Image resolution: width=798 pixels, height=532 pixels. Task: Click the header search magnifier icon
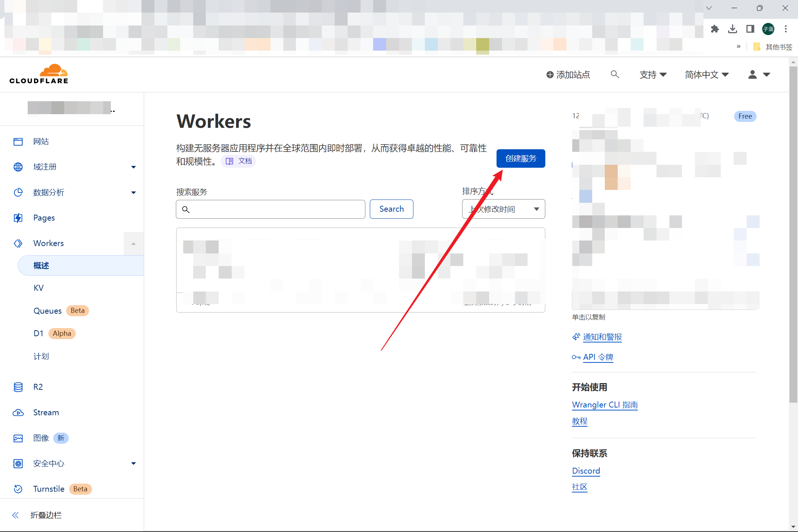click(x=615, y=74)
